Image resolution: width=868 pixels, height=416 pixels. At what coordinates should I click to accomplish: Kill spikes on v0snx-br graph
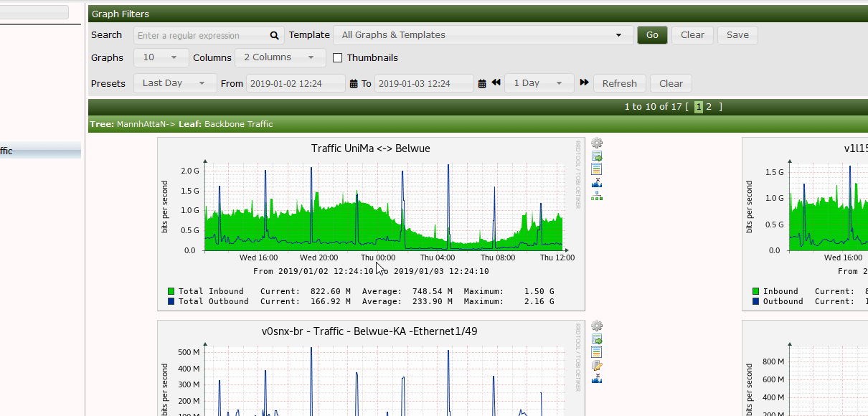597,378
